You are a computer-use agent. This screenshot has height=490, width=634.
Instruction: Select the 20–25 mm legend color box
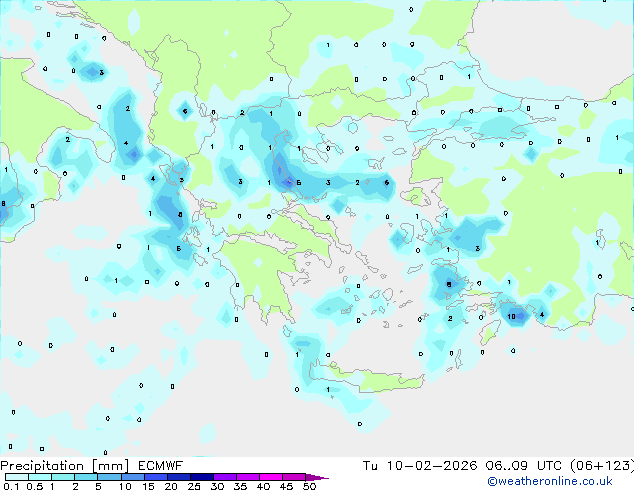(179, 477)
